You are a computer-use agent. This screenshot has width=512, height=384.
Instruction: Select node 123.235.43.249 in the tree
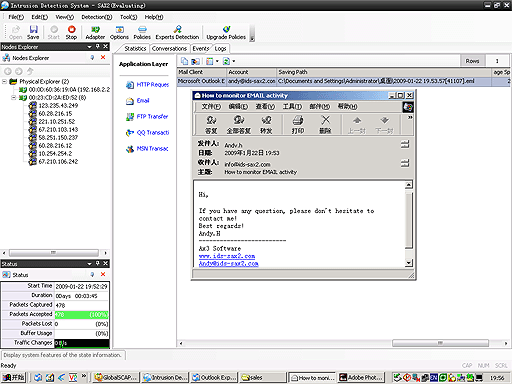(54, 105)
